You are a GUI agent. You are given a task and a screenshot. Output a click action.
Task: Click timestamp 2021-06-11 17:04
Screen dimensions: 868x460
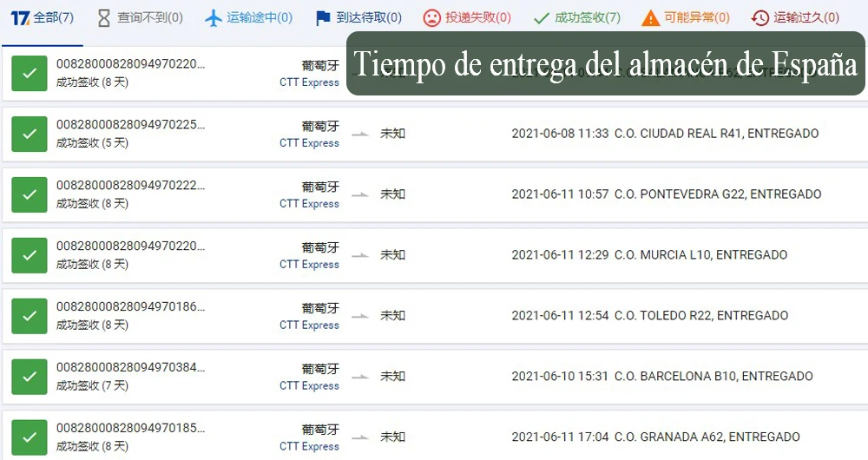(560, 437)
